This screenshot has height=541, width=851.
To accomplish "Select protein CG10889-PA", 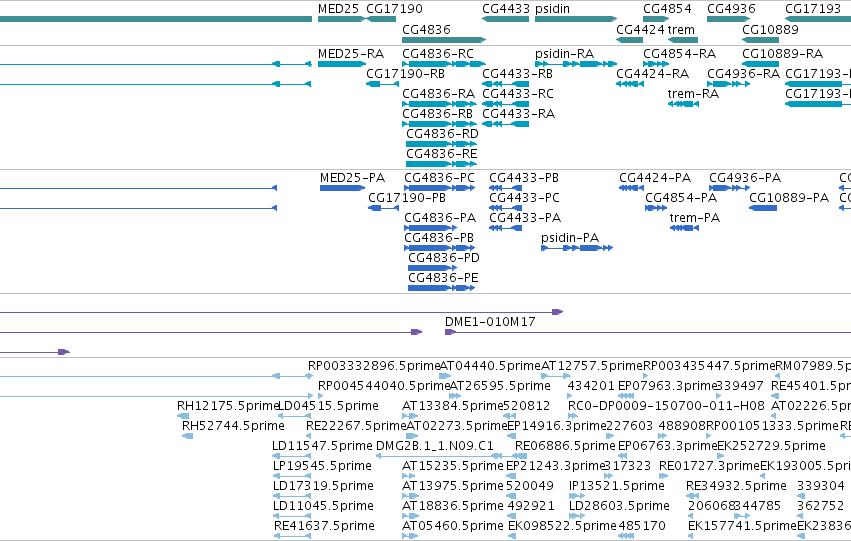I will point(789,198).
